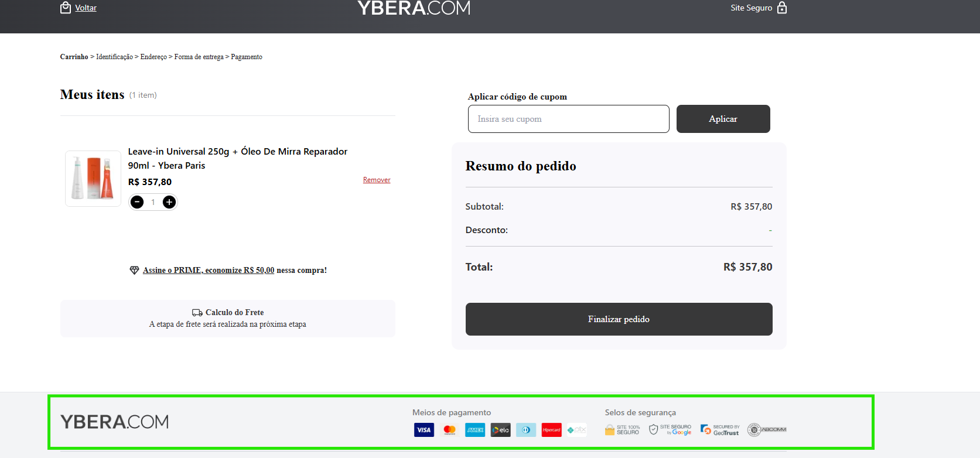Open the Leave-in Universal product title
The height and width of the screenshot is (458, 980).
(238, 158)
